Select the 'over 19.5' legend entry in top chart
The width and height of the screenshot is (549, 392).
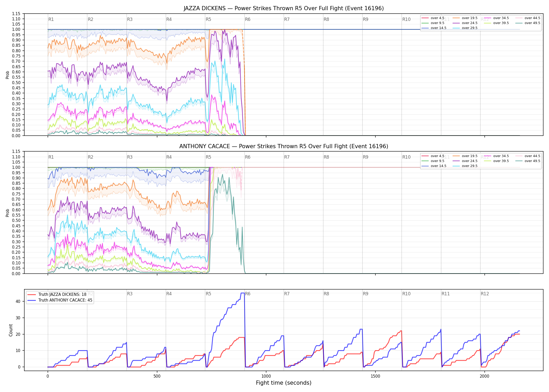(465, 18)
